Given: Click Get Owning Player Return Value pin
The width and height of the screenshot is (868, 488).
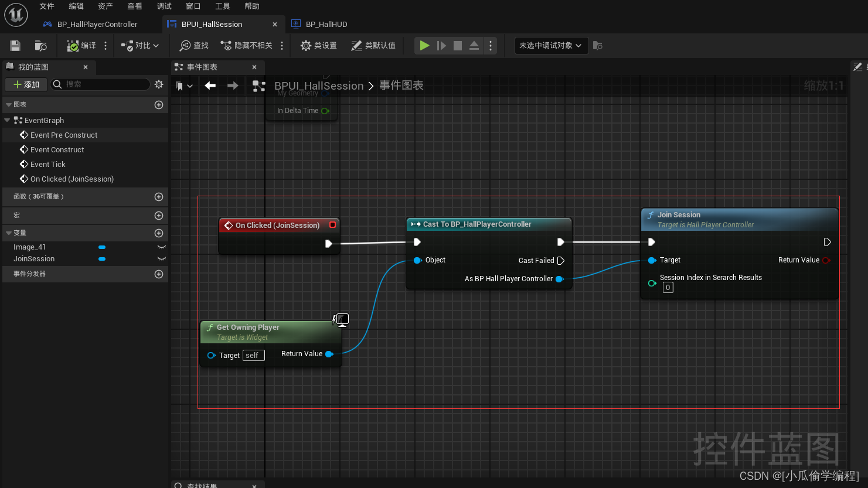Looking at the screenshot, I should coord(329,354).
